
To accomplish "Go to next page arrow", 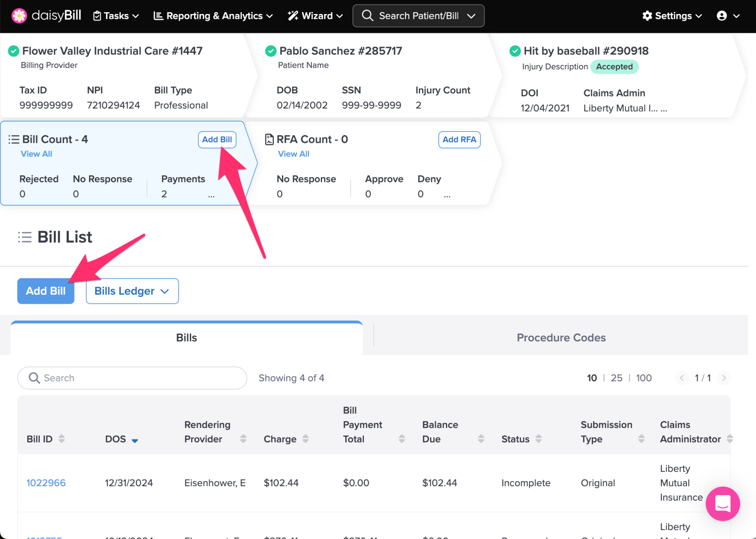I will [x=724, y=378].
